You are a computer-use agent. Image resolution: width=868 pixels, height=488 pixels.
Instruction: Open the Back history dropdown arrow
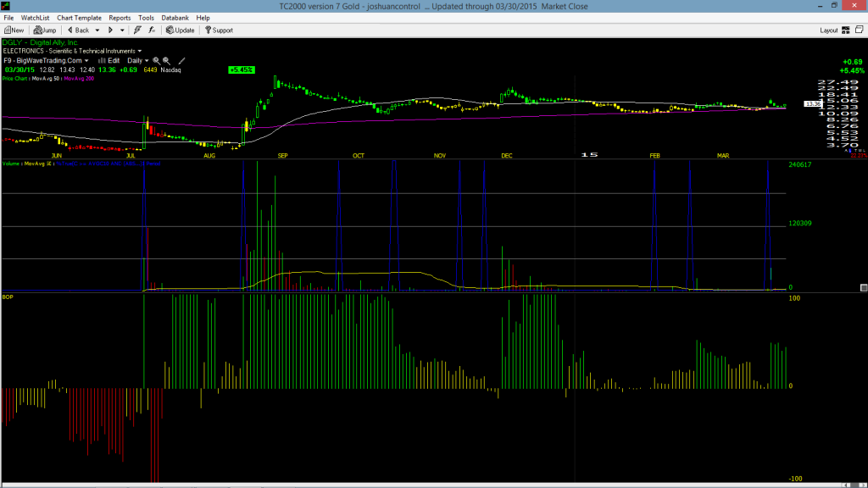coord(97,30)
